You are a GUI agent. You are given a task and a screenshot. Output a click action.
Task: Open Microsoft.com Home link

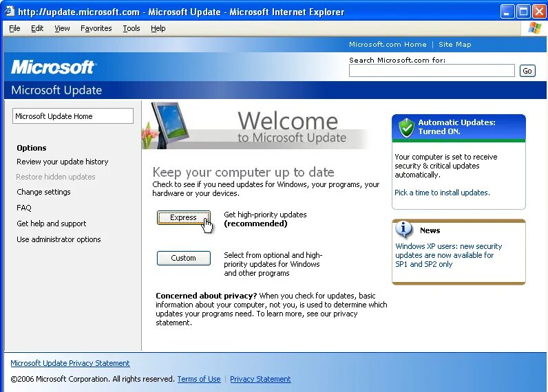pos(388,44)
